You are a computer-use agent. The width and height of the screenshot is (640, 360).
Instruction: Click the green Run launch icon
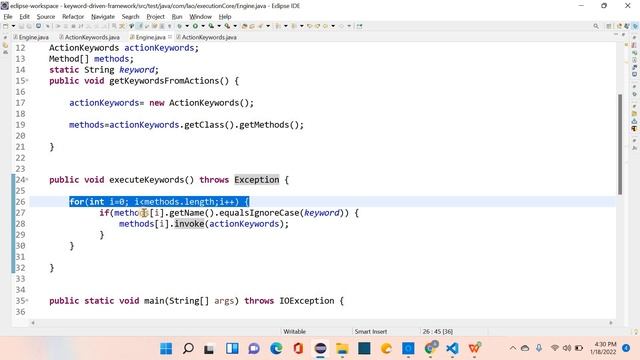point(196,26)
